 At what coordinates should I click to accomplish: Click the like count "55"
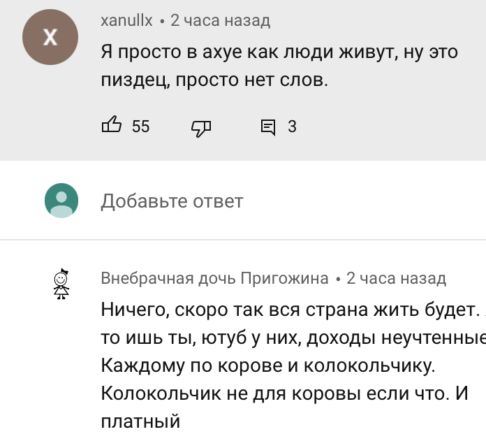click(x=141, y=127)
